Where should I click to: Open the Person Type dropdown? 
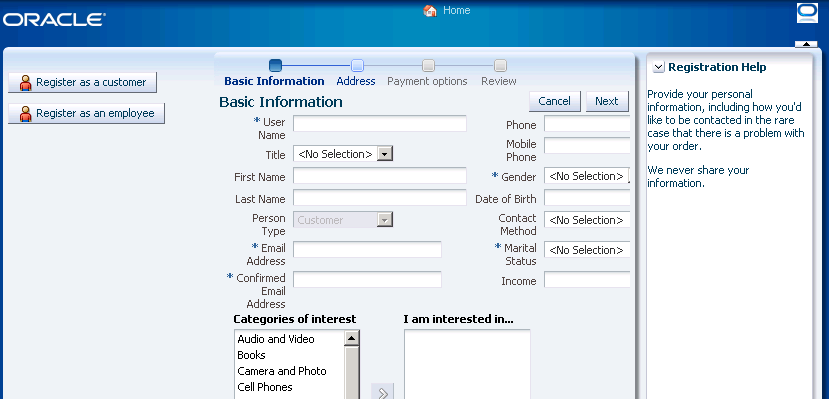tap(384, 220)
